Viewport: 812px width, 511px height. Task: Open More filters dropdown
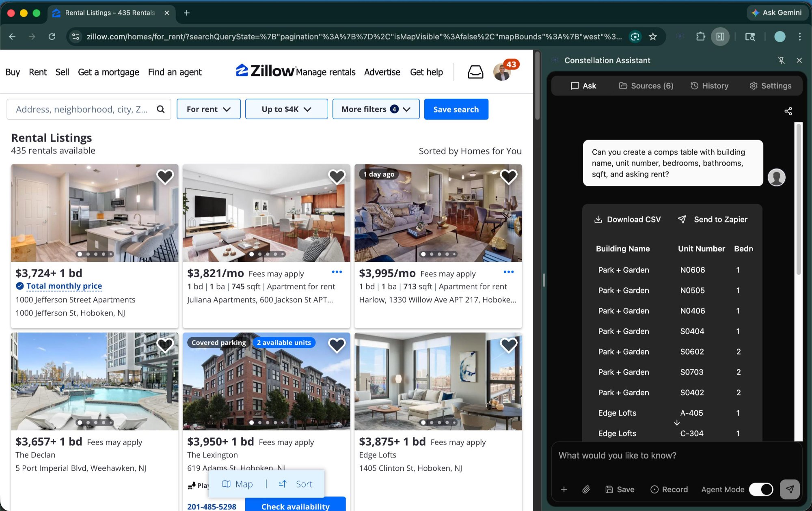[x=376, y=109]
